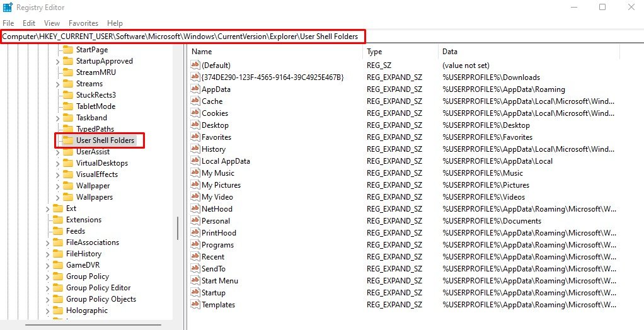Select the History string value icon
This screenshot has width=644, height=330.
(195, 149)
